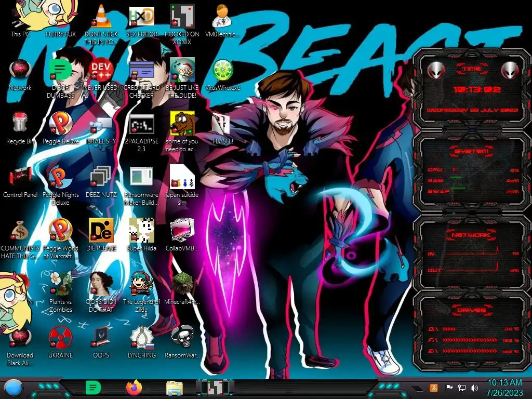This screenshot has height=399, width=532.
Task: Open the Dev-C++ NEVER USED! shortcut
Action: click(x=101, y=75)
